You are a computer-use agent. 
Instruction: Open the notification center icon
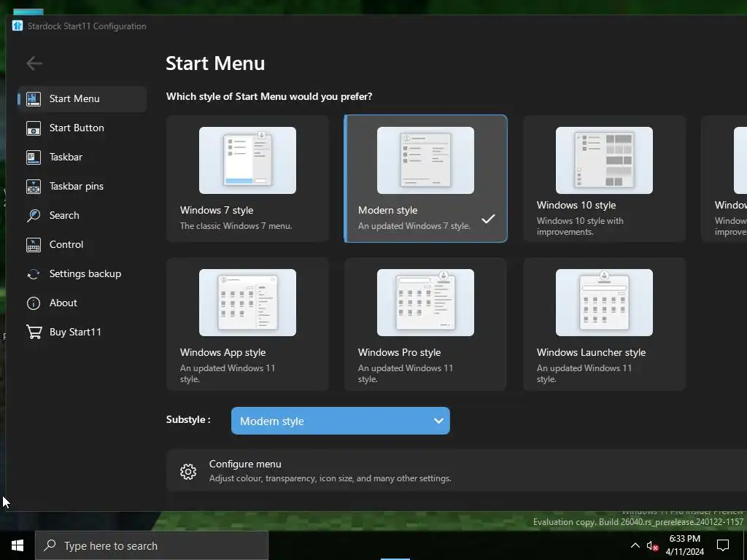(x=723, y=545)
